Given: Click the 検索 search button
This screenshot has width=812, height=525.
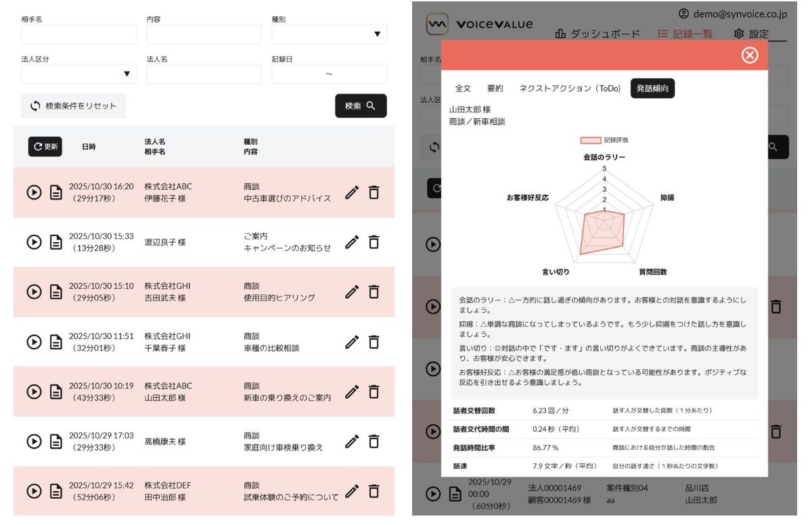Looking at the screenshot, I should pyautogui.click(x=361, y=106).
